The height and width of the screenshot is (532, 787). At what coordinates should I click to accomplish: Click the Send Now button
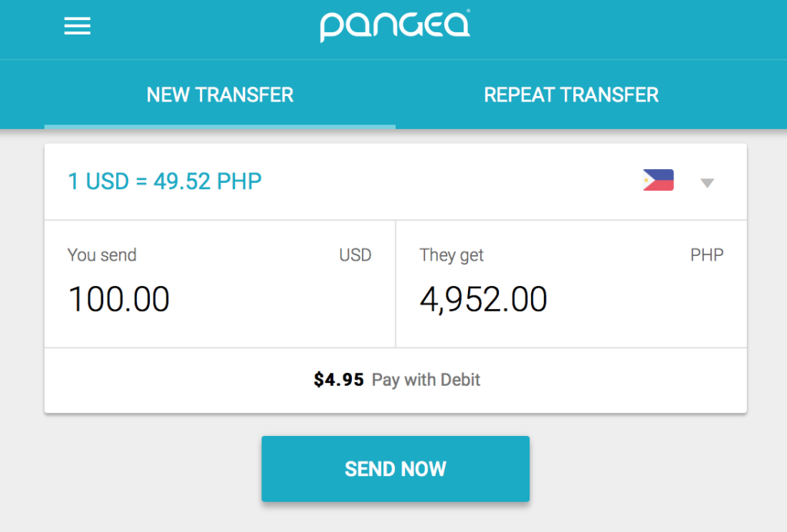tap(396, 469)
